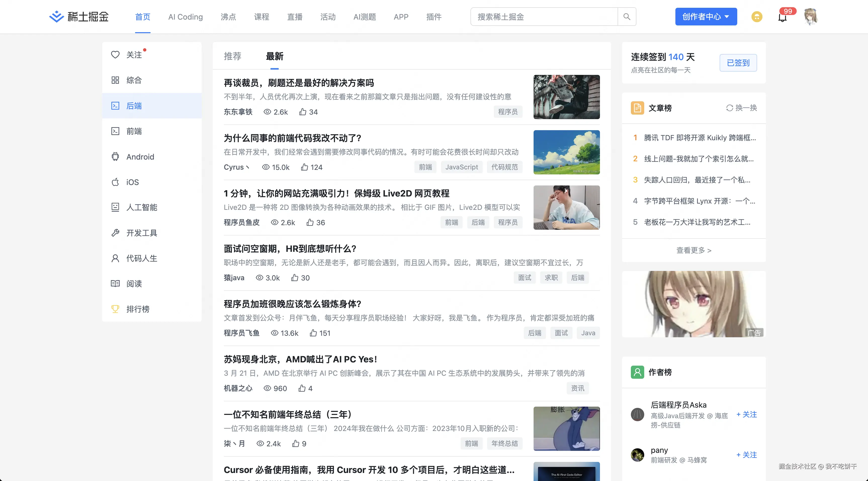Click the 已签到 check-in button

pyautogui.click(x=738, y=63)
